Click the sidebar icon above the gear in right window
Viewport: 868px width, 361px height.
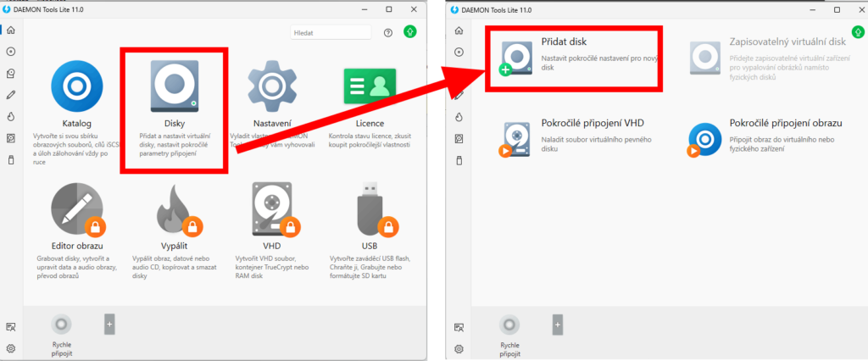[x=459, y=327]
